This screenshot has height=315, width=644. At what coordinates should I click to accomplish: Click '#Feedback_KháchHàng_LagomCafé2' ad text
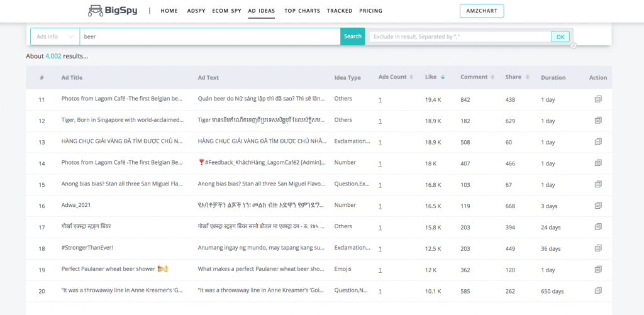262,163
